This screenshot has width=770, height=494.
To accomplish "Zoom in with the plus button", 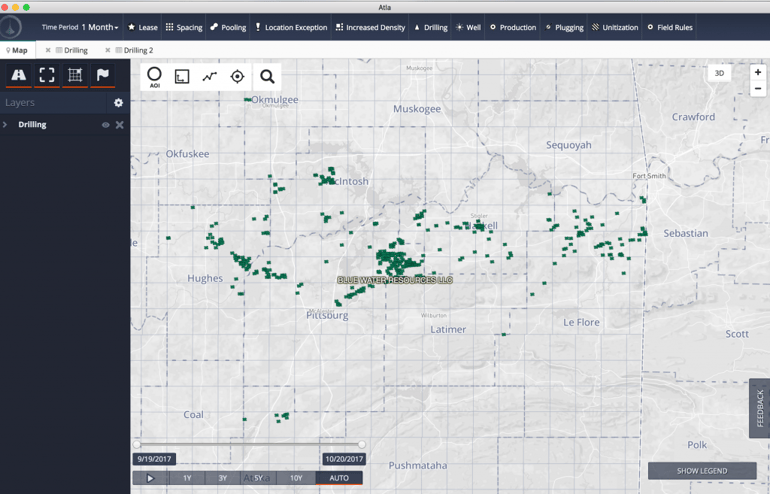I will 758,73.
